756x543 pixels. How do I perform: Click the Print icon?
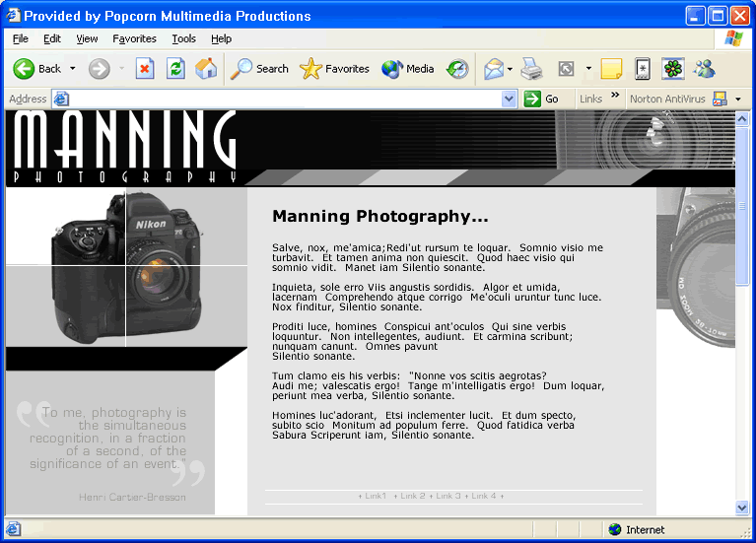coord(531,69)
